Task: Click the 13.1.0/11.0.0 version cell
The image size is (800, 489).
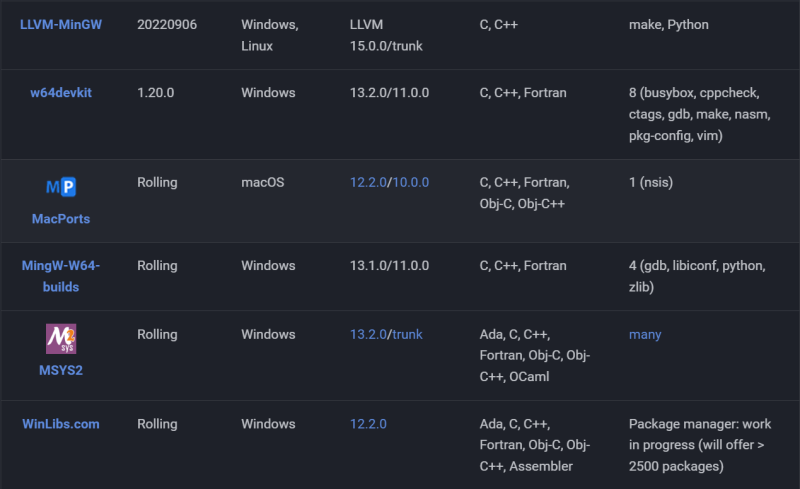Action: (389, 266)
